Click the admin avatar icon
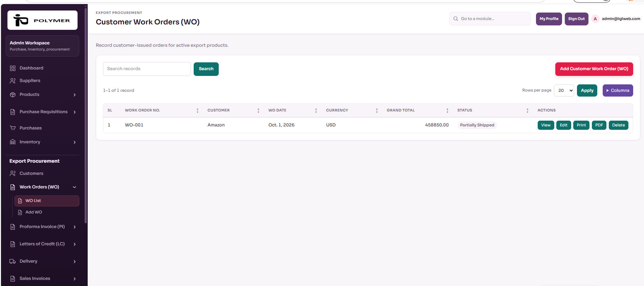 595,19
